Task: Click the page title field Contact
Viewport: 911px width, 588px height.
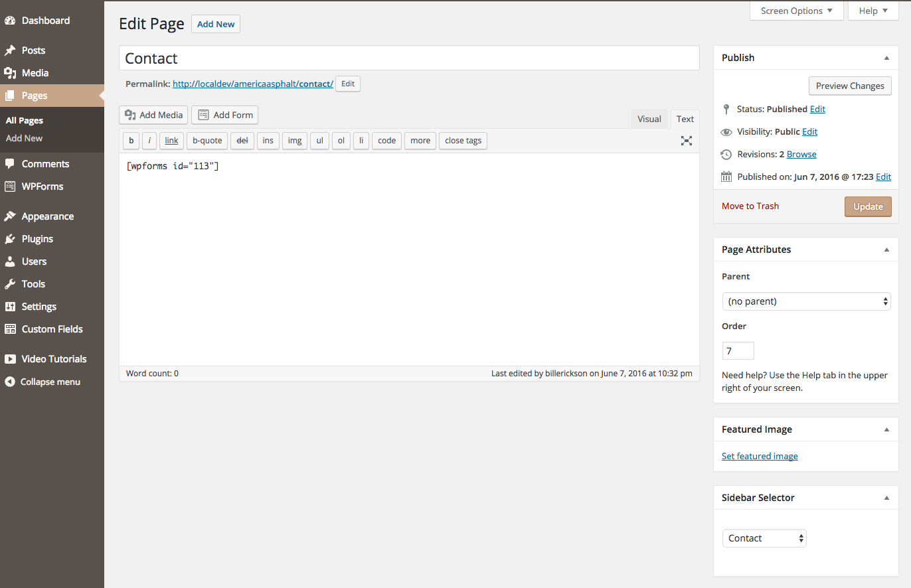Action: click(409, 58)
